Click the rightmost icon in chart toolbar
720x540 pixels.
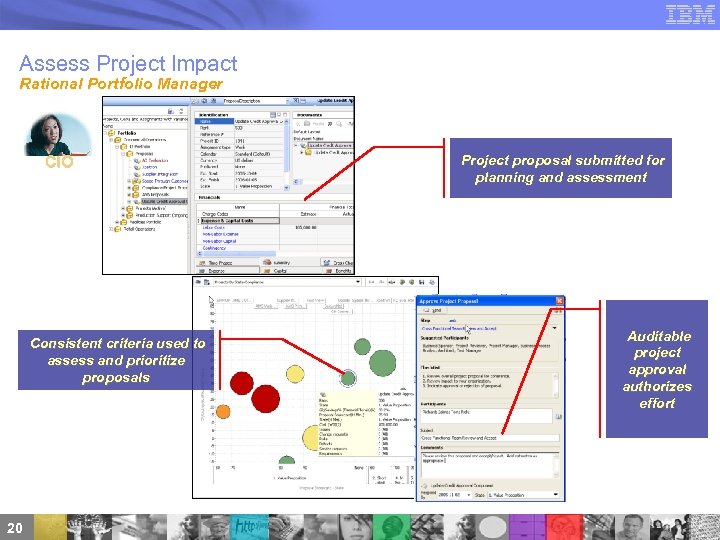(432, 282)
